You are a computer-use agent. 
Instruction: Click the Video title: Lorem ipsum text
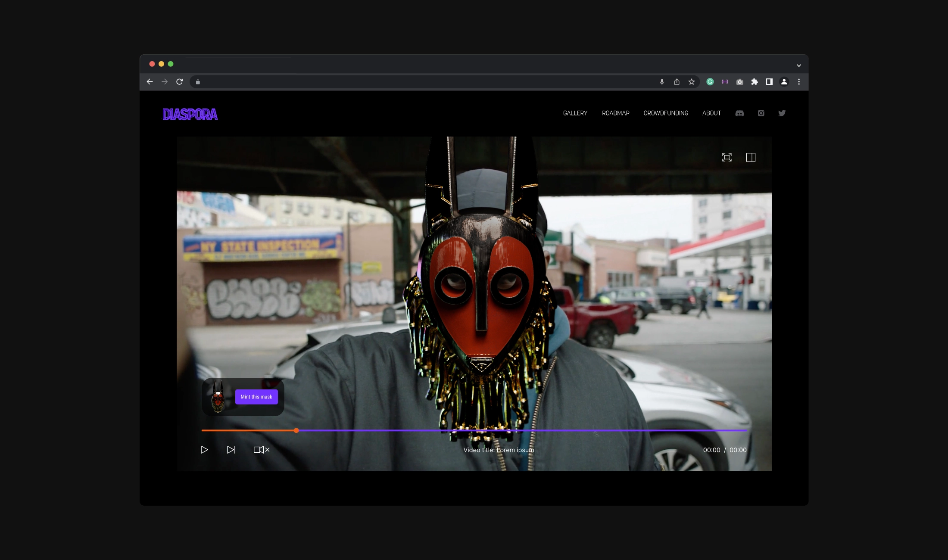point(499,450)
